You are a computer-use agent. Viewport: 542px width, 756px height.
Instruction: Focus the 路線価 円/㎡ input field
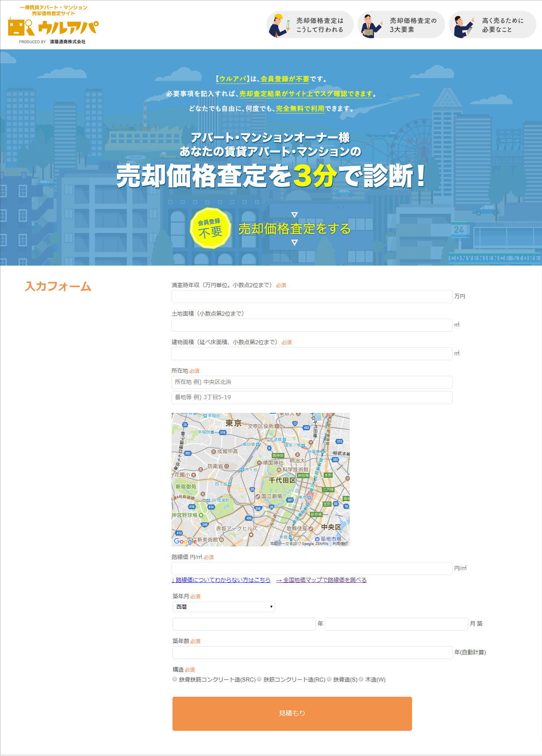(312, 568)
